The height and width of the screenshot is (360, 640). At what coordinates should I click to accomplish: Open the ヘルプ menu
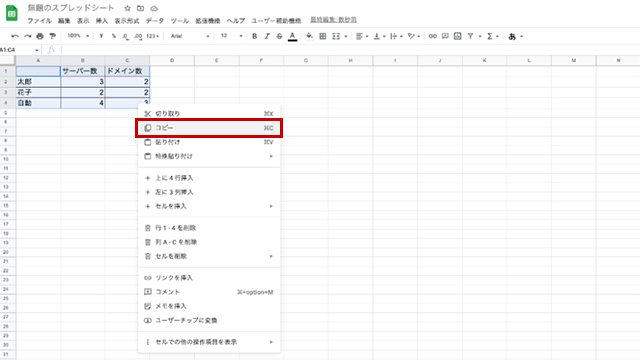[x=236, y=20]
